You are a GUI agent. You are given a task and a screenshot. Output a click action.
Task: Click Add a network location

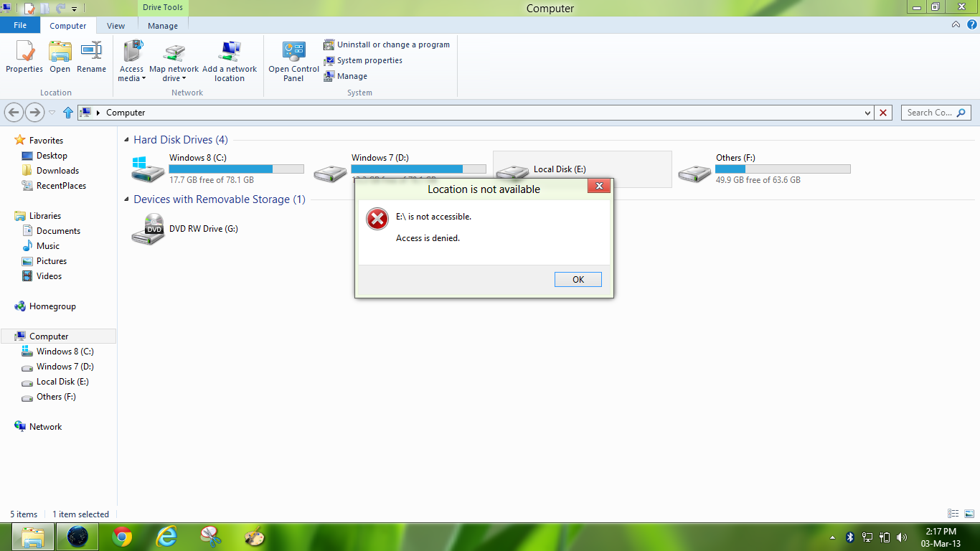[x=230, y=61]
